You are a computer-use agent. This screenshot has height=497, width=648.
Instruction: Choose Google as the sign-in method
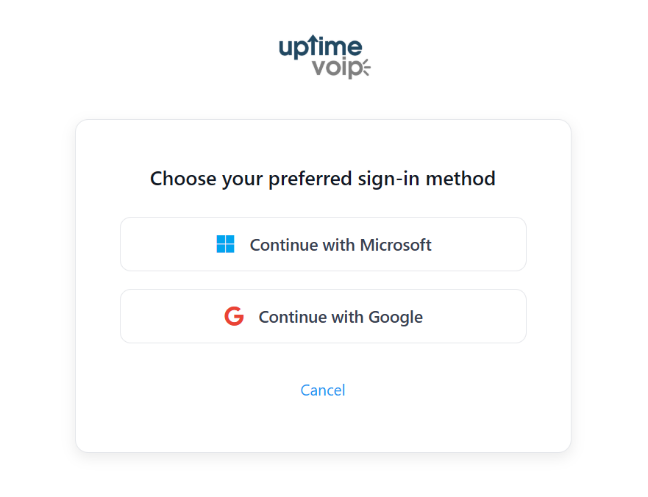tap(323, 317)
